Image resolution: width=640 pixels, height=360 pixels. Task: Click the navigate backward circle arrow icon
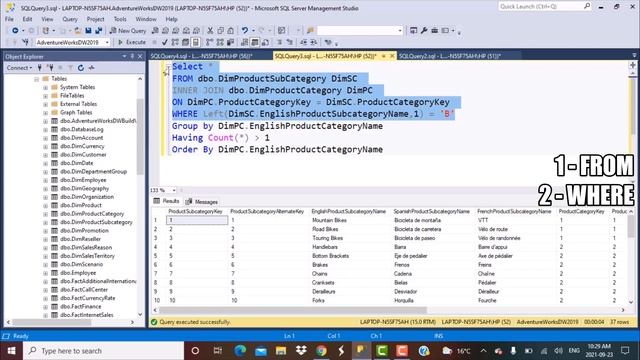pos(15,31)
